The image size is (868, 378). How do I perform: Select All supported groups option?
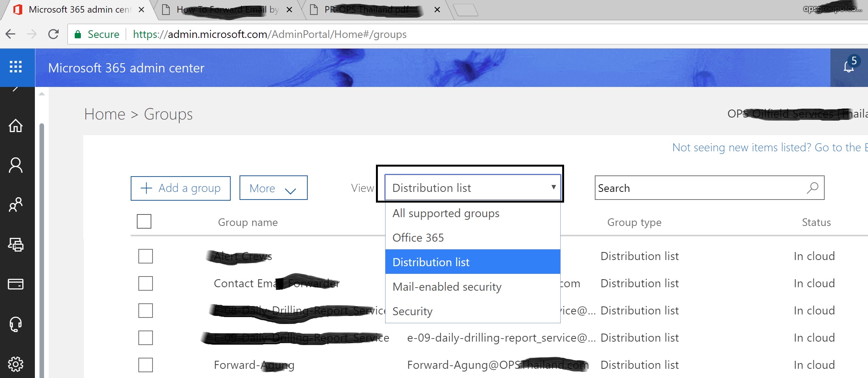pyautogui.click(x=473, y=213)
